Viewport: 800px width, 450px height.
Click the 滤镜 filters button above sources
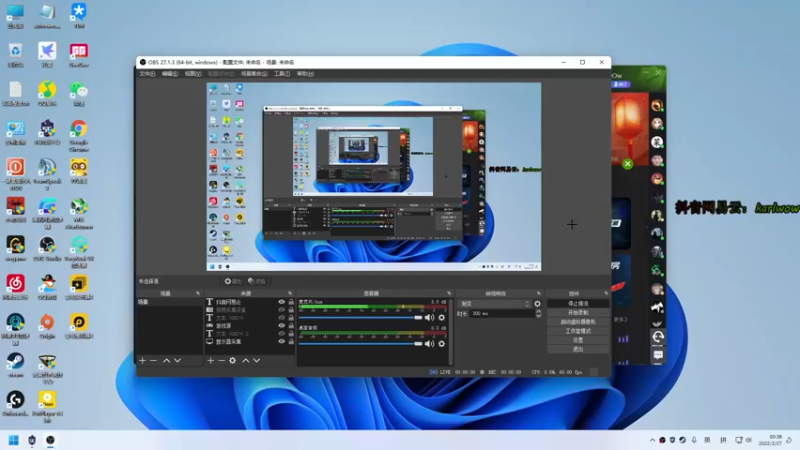(257, 281)
